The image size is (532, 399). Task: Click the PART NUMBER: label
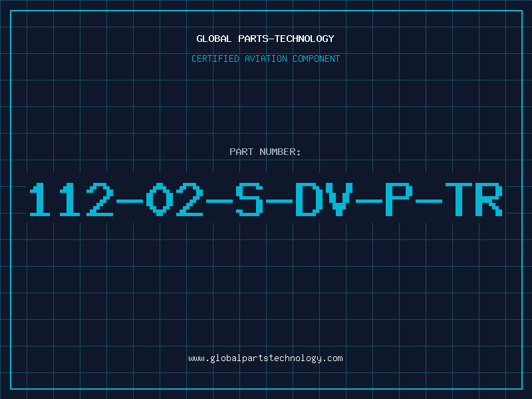click(265, 152)
